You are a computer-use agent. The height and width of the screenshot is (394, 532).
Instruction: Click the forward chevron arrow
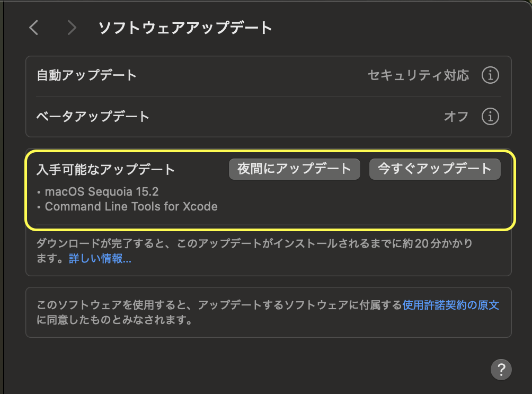pos(72,28)
